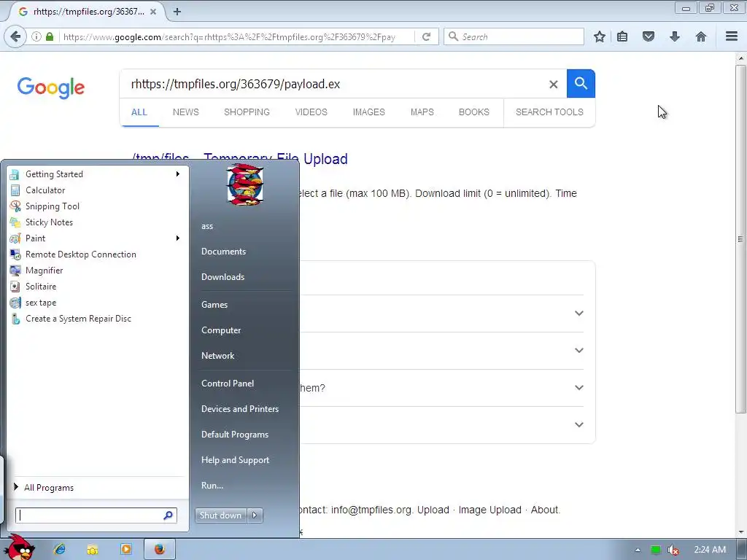Switch to BOOKS results tab
This screenshot has height=560, width=747.
474,112
